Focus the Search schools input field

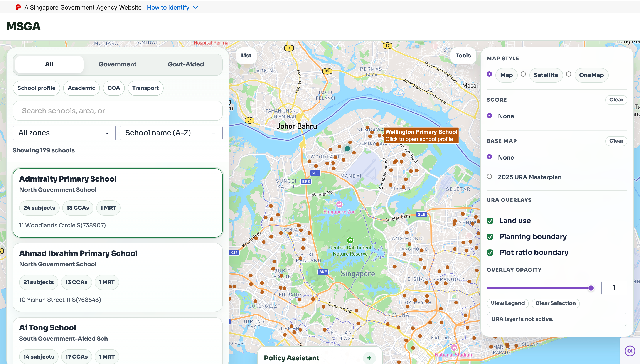[118, 111]
